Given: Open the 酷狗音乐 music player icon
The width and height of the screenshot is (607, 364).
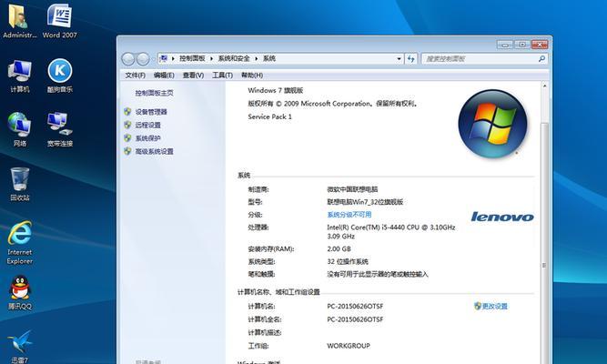Looking at the screenshot, I should 60,74.
